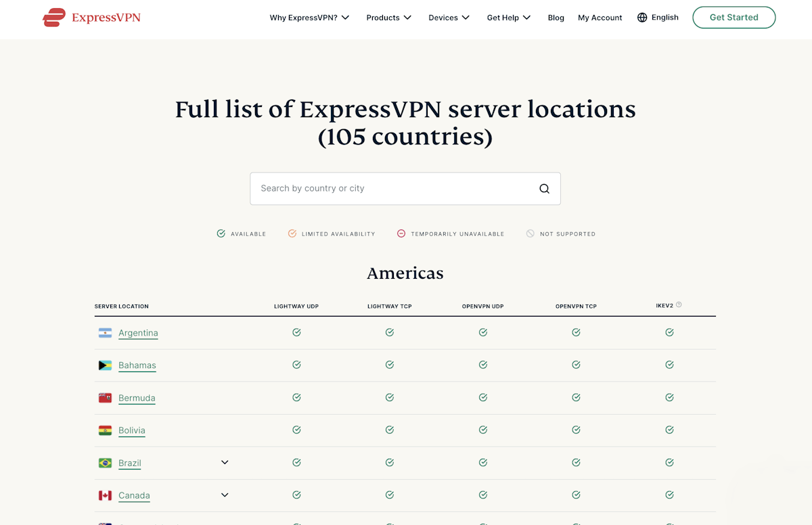Click Canada's Lightway UDP check icon
The image size is (812, 525).
296,495
